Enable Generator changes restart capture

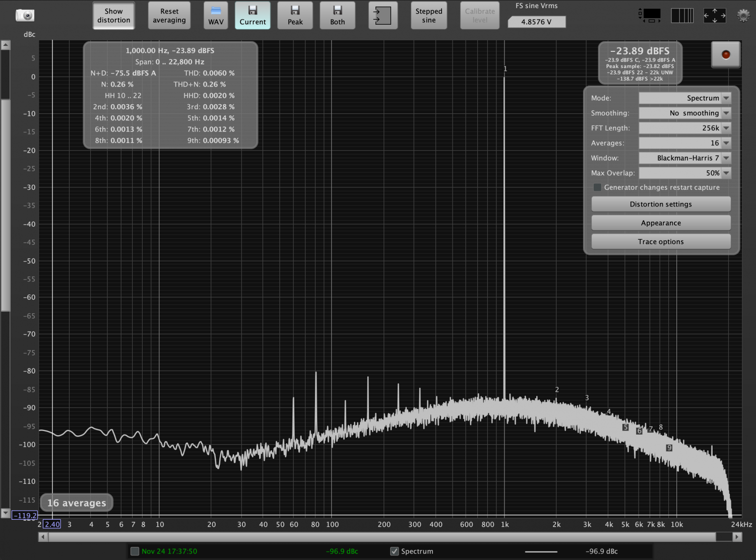pyautogui.click(x=597, y=187)
